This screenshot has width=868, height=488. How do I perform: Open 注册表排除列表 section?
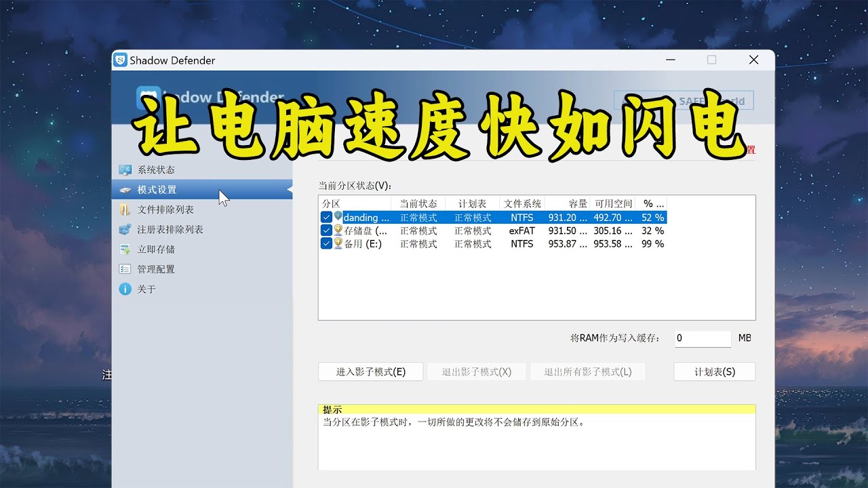[170, 230]
